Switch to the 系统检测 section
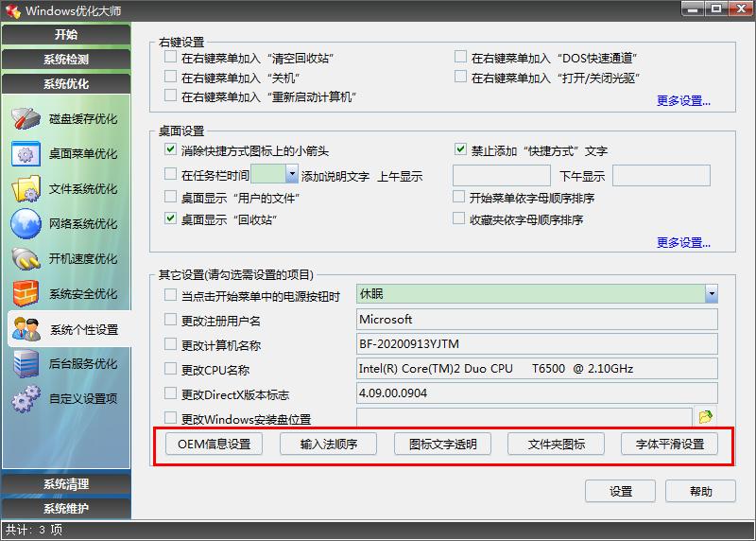Screen dimensions: 756x541 66,60
